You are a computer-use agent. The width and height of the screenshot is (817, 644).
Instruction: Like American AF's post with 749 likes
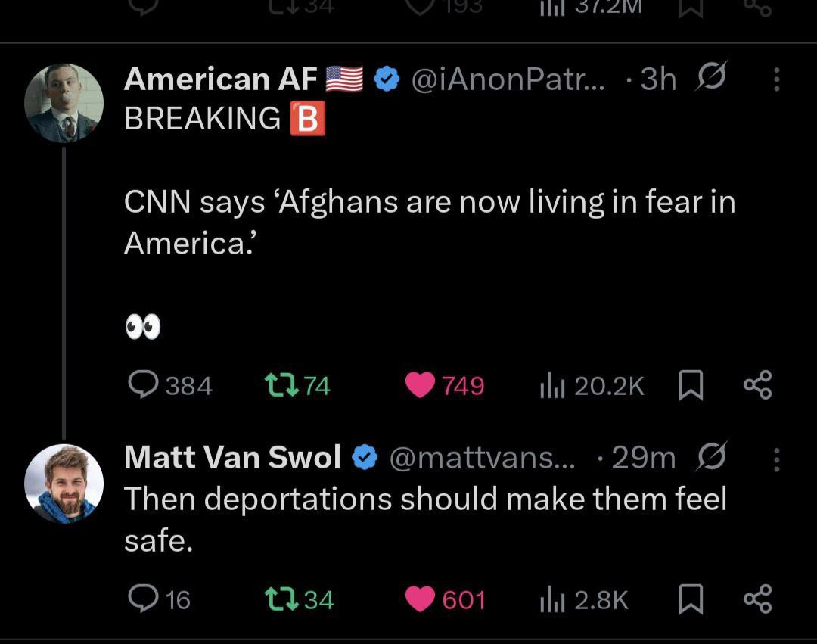coord(421,386)
